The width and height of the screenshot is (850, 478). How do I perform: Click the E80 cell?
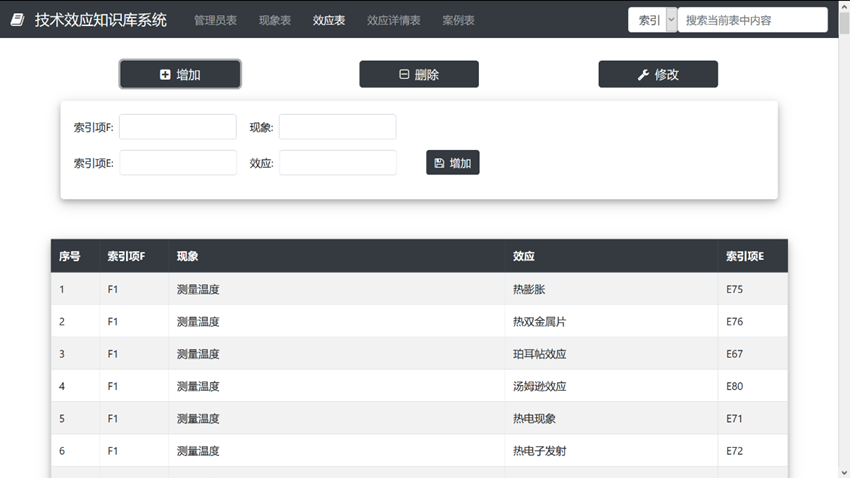click(x=752, y=386)
